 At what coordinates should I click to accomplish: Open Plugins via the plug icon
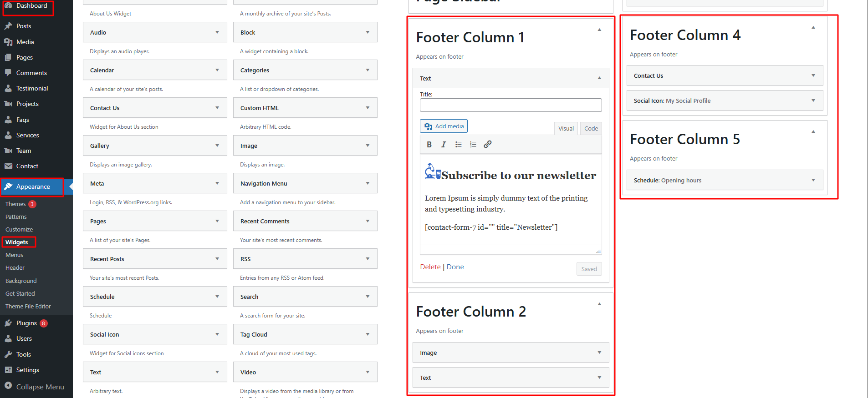click(9, 323)
